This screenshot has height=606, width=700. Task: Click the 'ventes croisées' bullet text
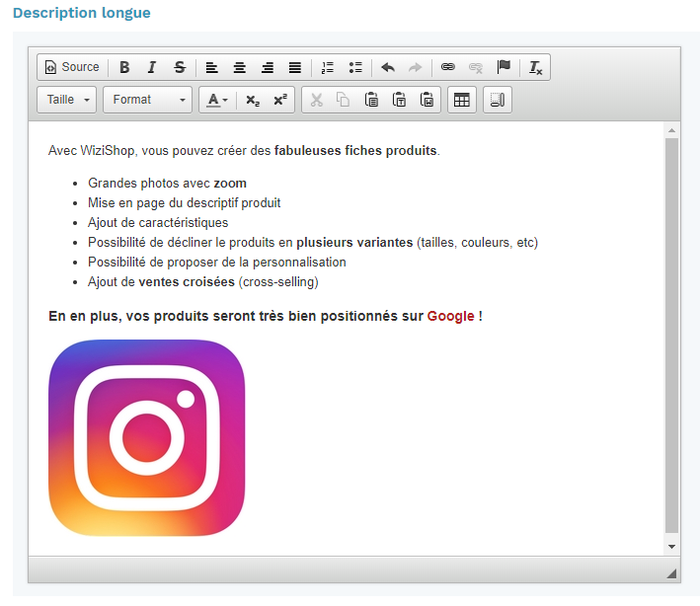[187, 281]
